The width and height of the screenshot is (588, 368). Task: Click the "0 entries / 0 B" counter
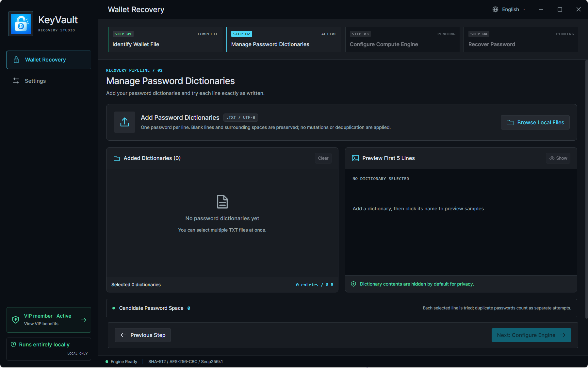[315, 285]
